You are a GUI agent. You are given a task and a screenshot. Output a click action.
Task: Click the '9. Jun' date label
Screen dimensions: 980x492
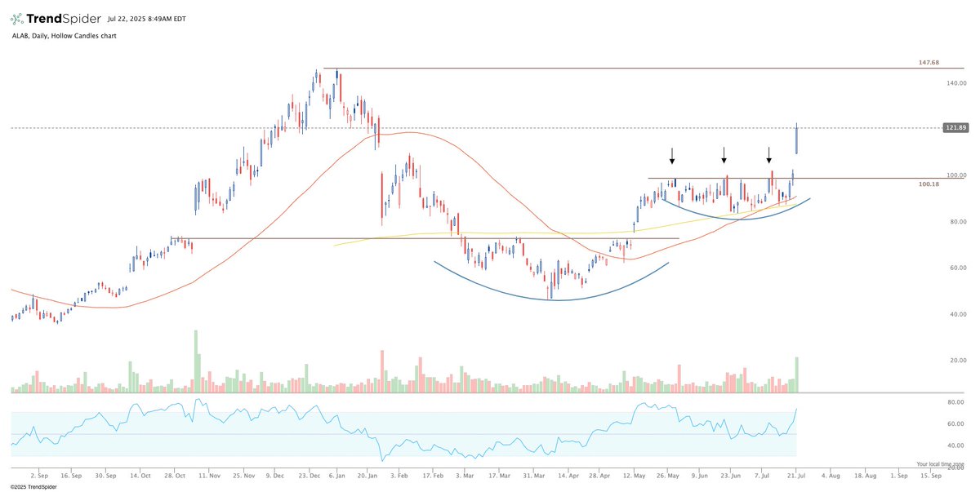[x=700, y=474]
